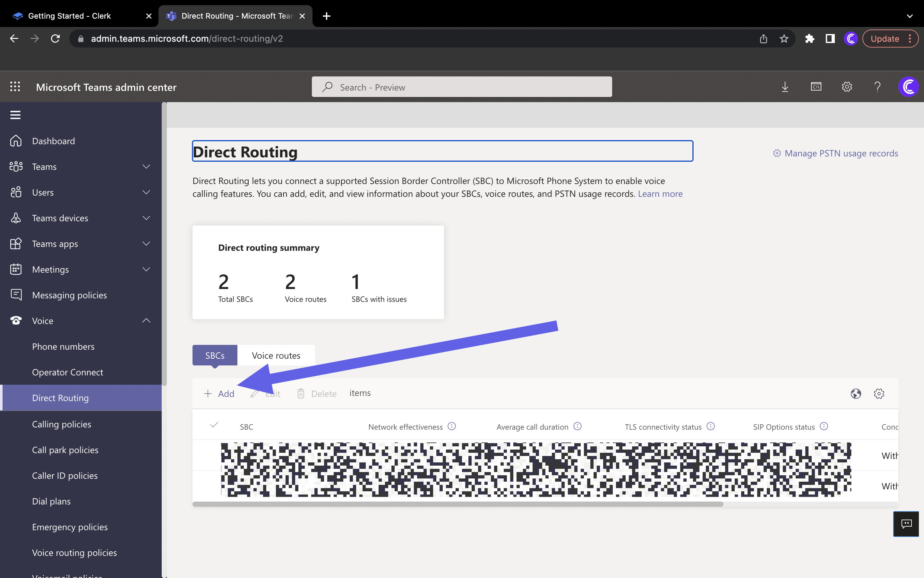Open the feedback chat button
The image size is (924, 578).
coord(906,524)
